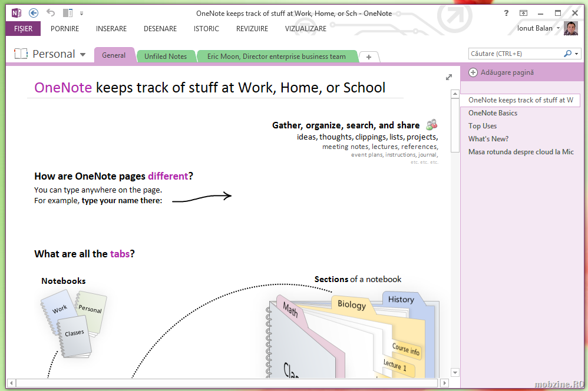Click the OneNote application icon in title bar
588x391 pixels.
[16, 14]
